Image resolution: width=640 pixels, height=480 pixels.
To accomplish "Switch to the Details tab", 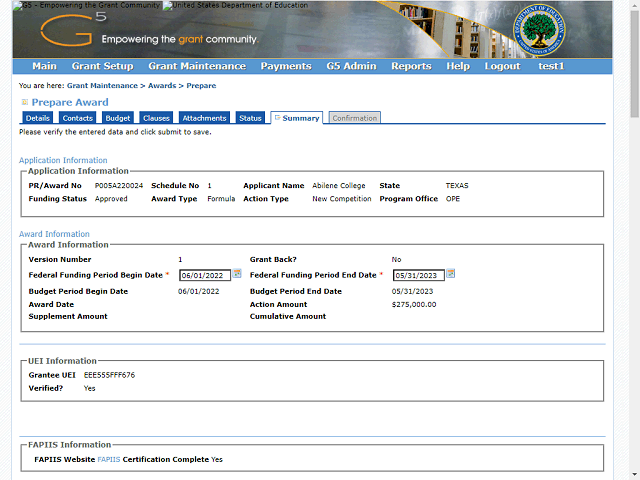I will 38,118.
